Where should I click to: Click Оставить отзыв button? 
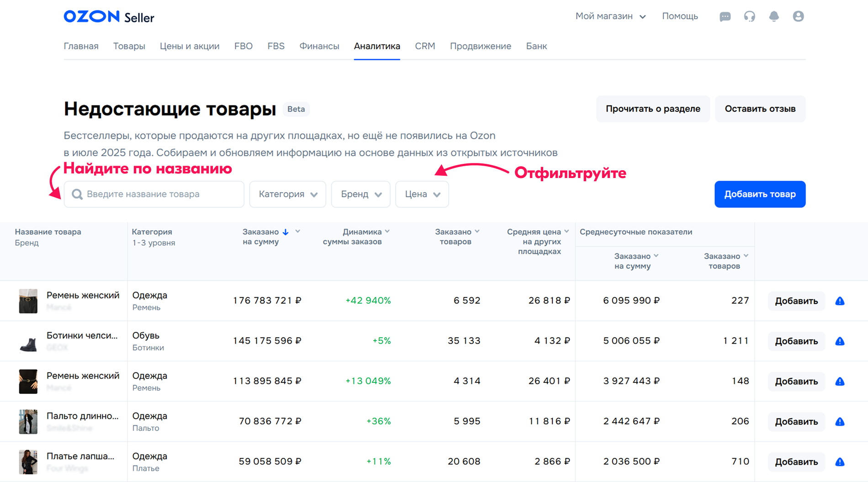[760, 109]
